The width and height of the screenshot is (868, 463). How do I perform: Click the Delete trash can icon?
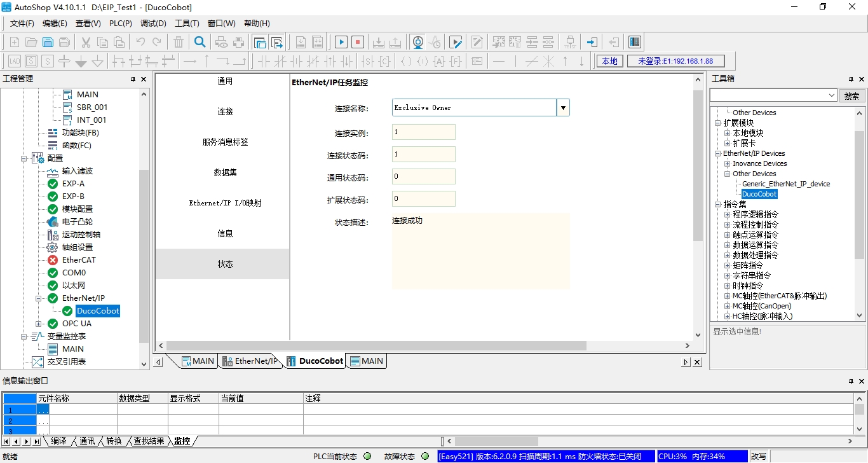click(179, 42)
